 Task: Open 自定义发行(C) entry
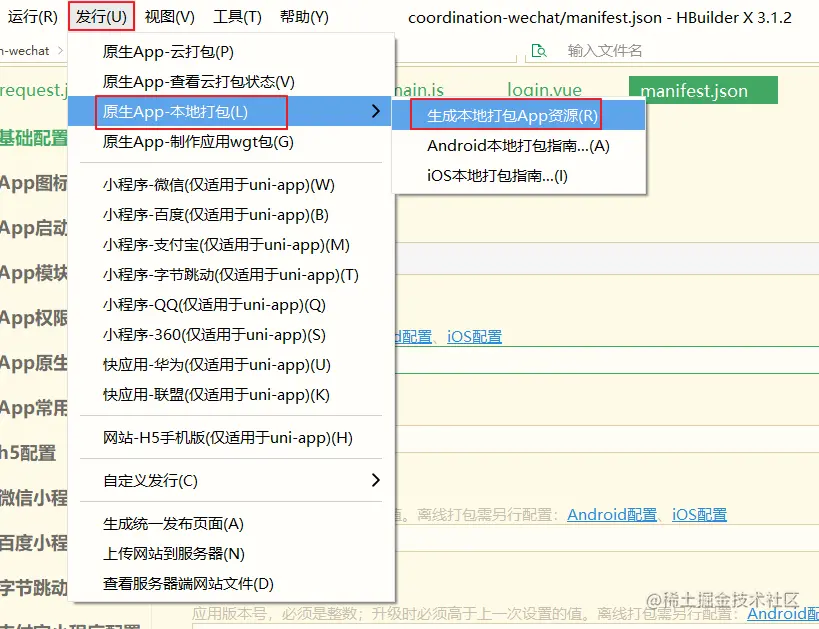(231, 480)
